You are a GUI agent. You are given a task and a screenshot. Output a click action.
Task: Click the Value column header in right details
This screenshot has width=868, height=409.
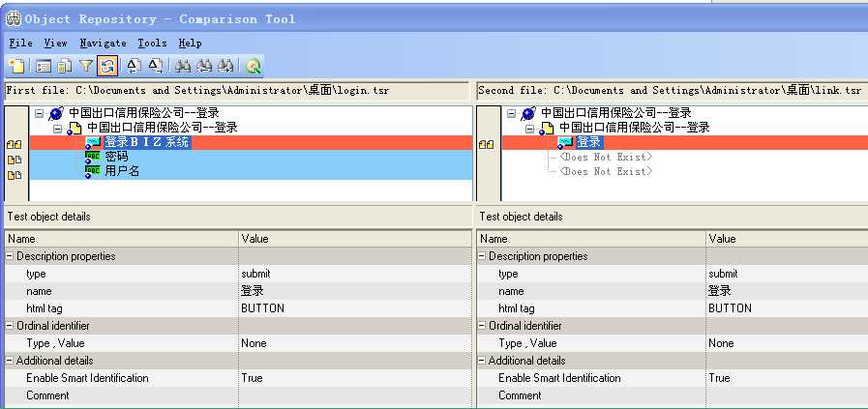point(787,239)
